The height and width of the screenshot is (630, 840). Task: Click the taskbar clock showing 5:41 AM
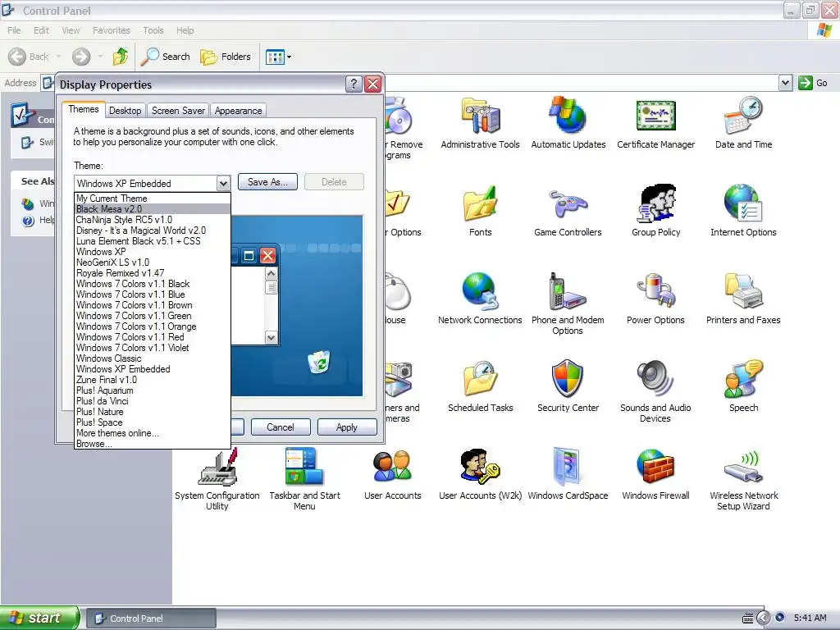tap(810, 618)
